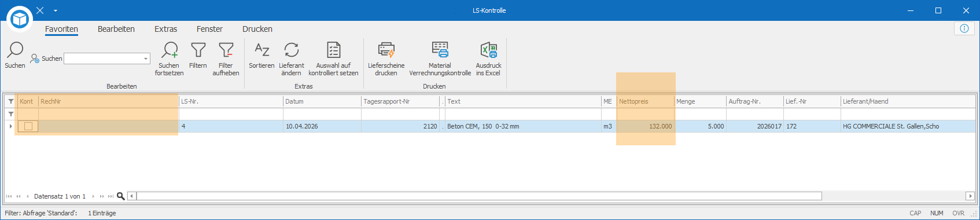Screen dimensions: 980x220
Task: Click the scroll right arrow of the grid
Action: coord(970,196)
